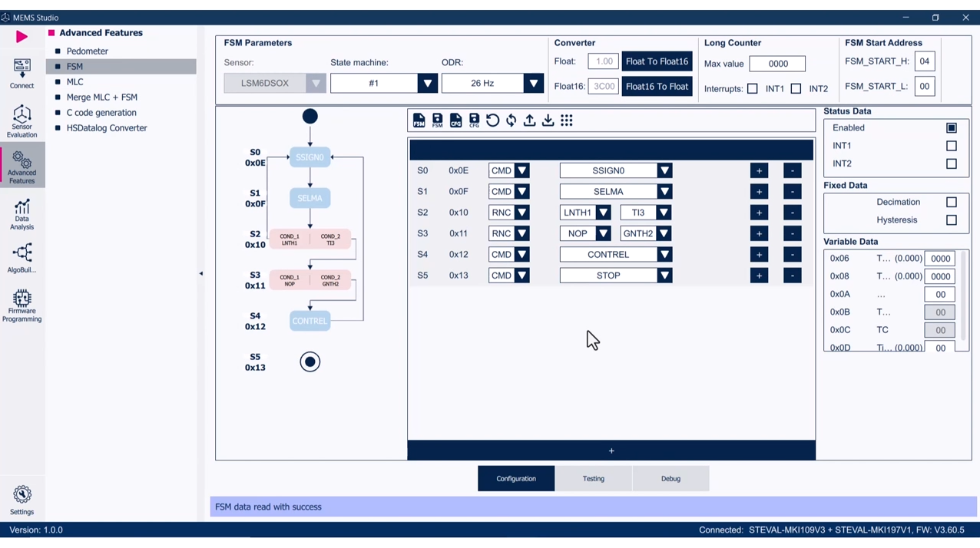Toggle the Decimation checkbox
The image size is (980, 548).
[952, 202]
